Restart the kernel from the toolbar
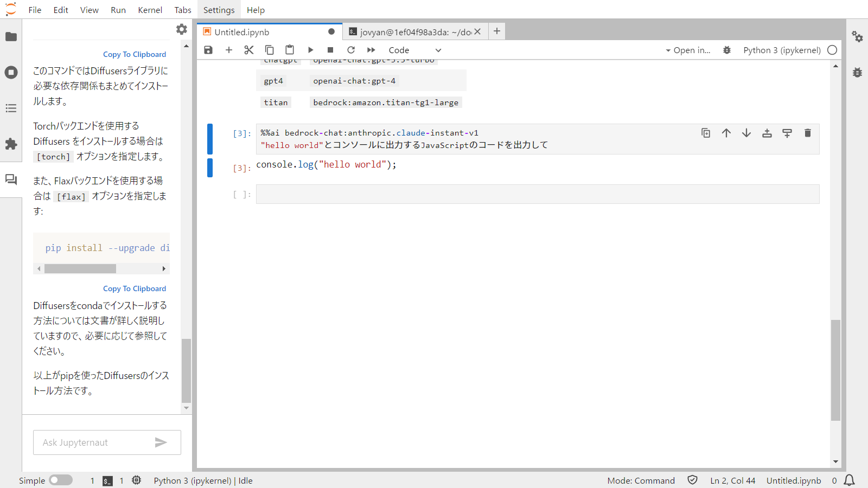The height and width of the screenshot is (488, 868). click(351, 50)
